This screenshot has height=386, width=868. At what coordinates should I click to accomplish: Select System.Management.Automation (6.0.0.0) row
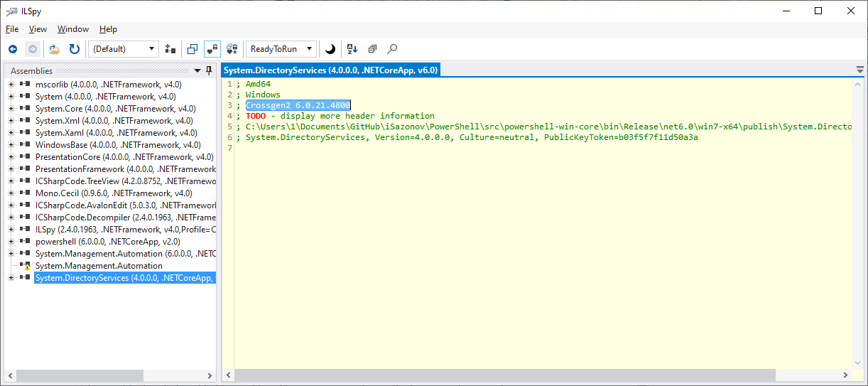(125, 254)
